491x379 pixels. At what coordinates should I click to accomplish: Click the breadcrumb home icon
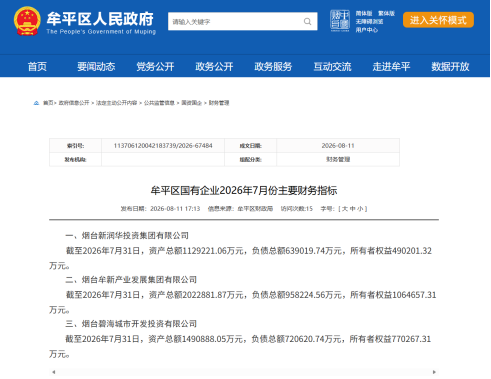coord(36,103)
